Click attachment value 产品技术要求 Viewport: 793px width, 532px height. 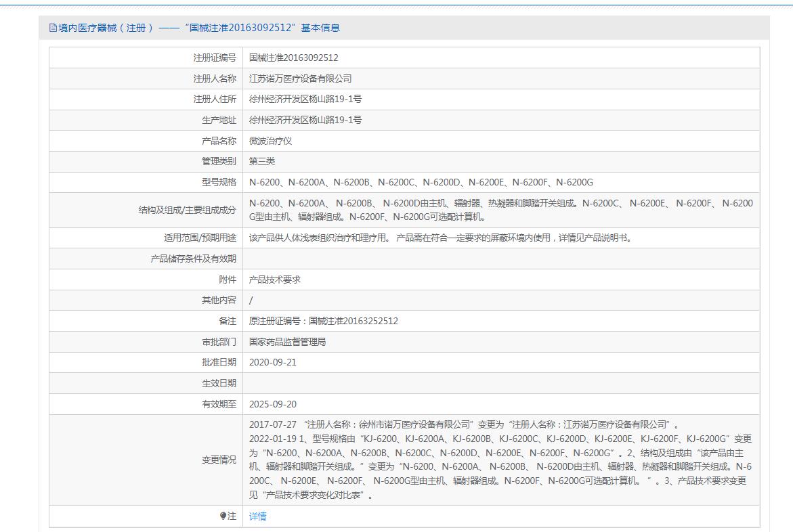pyautogui.click(x=274, y=280)
